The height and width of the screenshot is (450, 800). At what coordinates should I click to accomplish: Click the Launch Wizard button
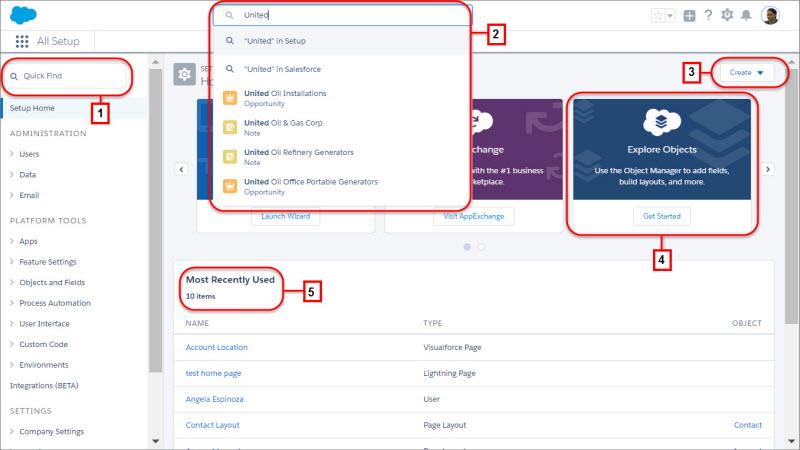[286, 216]
